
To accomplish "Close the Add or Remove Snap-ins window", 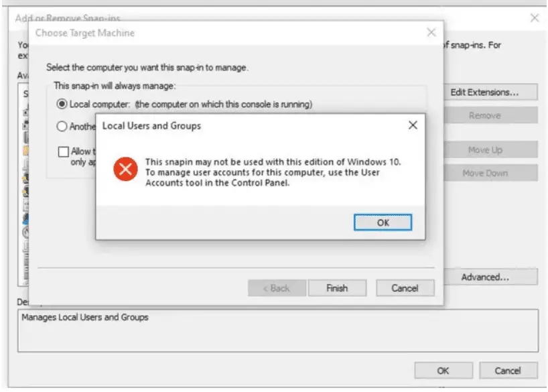I will tap(535, 18).
